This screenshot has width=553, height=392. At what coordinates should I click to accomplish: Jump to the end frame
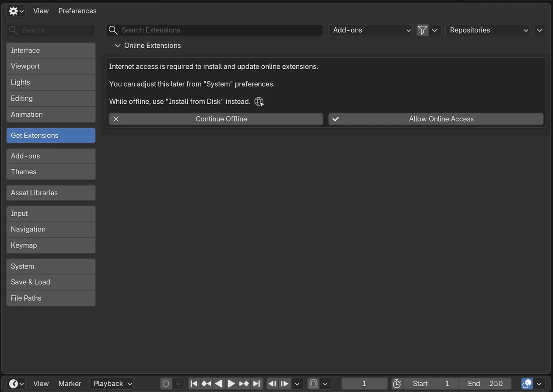(x=256, y=384)
